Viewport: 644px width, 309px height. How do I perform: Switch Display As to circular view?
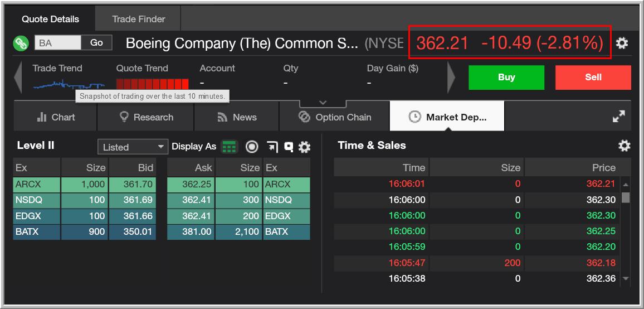tap(252, 147)
